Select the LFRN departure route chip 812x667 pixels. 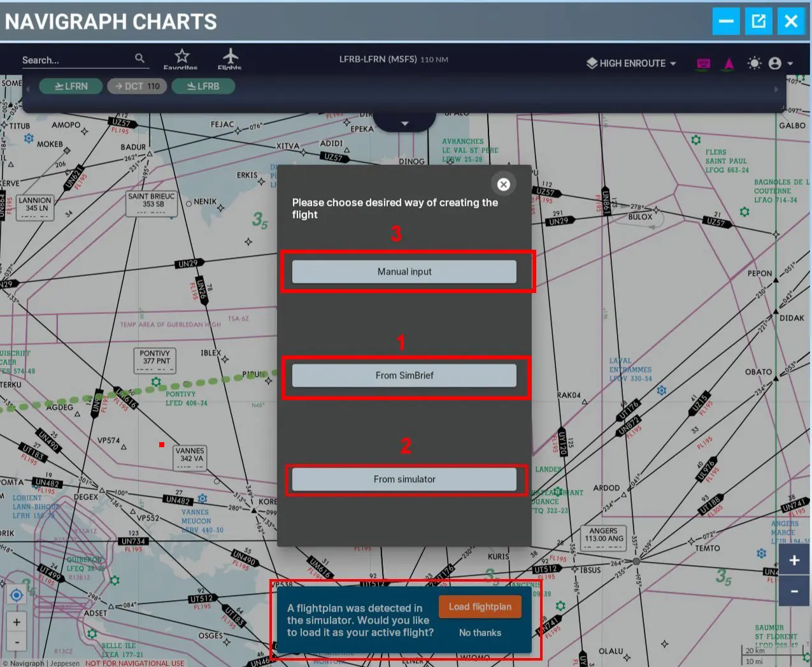tap(71, 86)
